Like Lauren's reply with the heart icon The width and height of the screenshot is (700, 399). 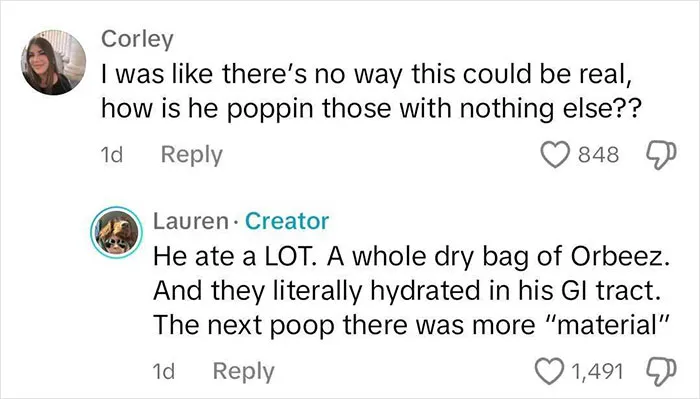[x=549, y=371]
